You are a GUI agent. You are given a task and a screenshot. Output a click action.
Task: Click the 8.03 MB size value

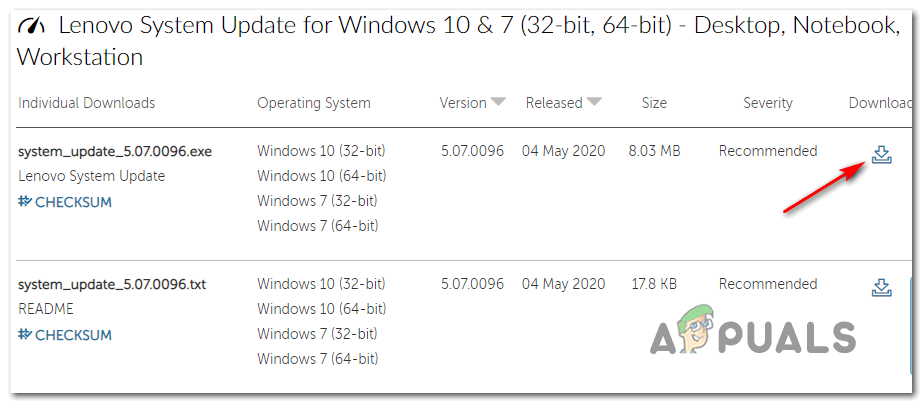click(x=654, y=152)
